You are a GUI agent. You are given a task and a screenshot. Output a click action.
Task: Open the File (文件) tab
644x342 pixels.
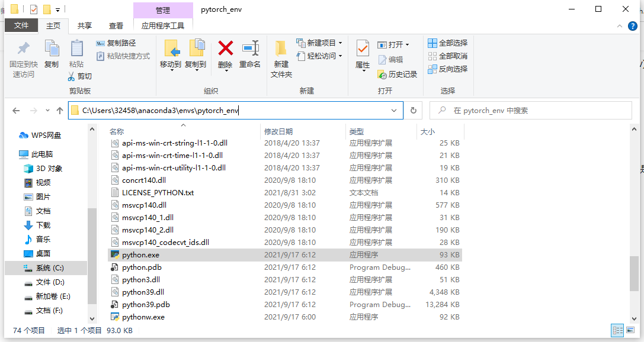pyautogui.click(x=21, y=25)
